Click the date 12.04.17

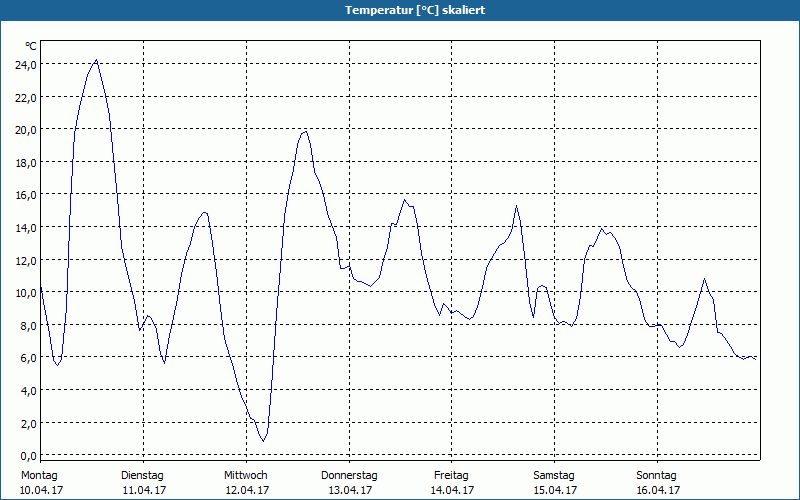tap(247, 490)
